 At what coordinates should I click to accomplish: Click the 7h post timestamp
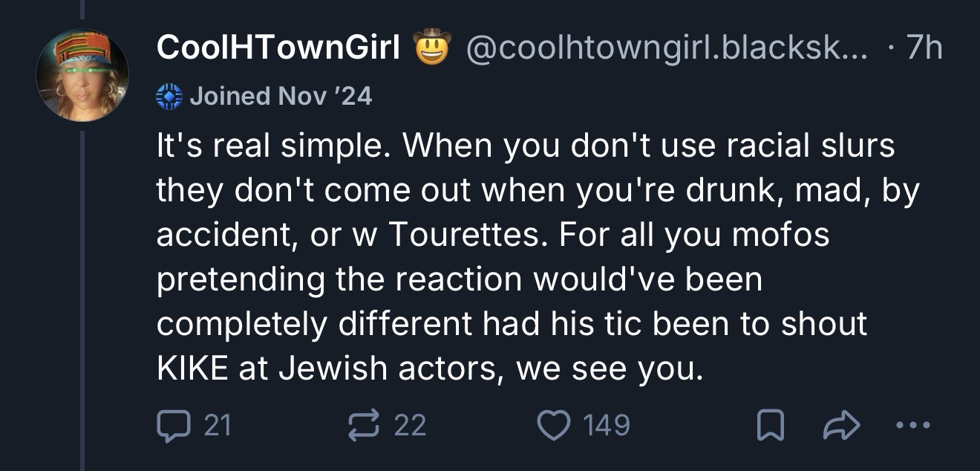click(924, 48)
